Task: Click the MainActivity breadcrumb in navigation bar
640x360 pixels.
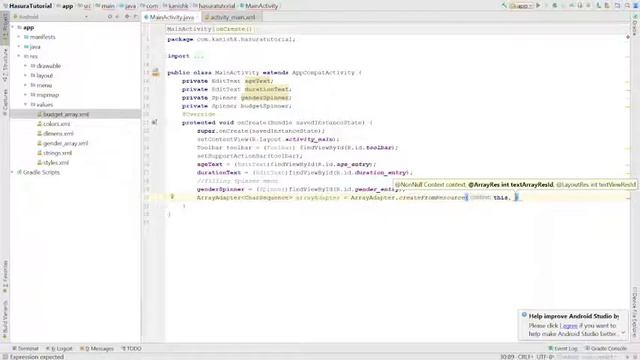Action: pos(262,6)
